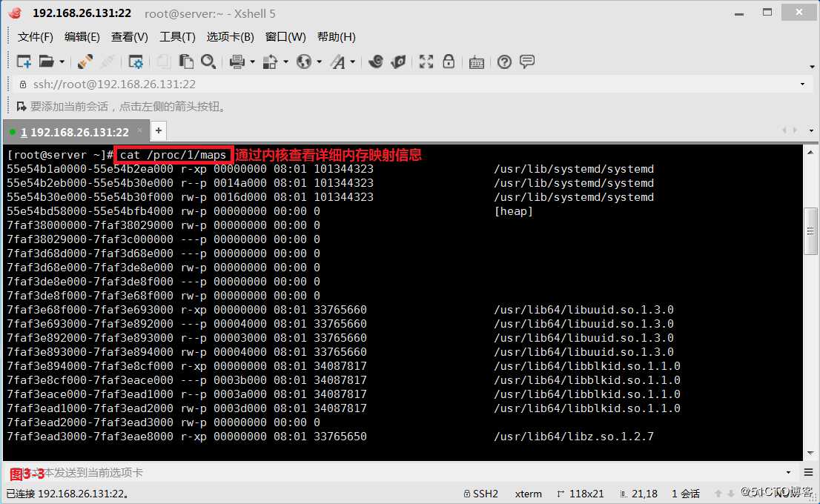Click the Disconnect plug icon in toolbar
820x504 pixels.
(x=85, y=62)
